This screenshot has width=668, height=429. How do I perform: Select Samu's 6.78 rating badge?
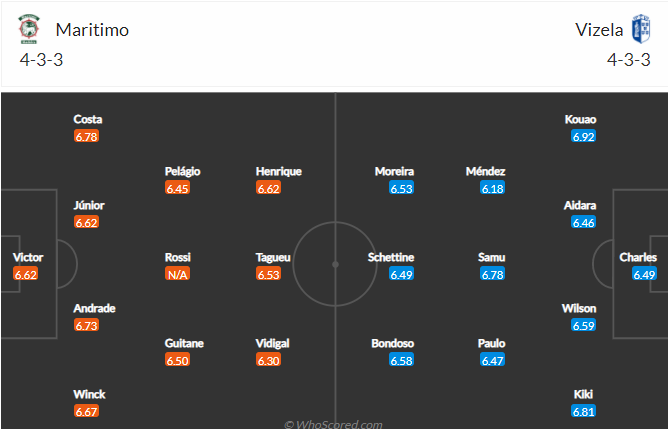click(492, 274)
